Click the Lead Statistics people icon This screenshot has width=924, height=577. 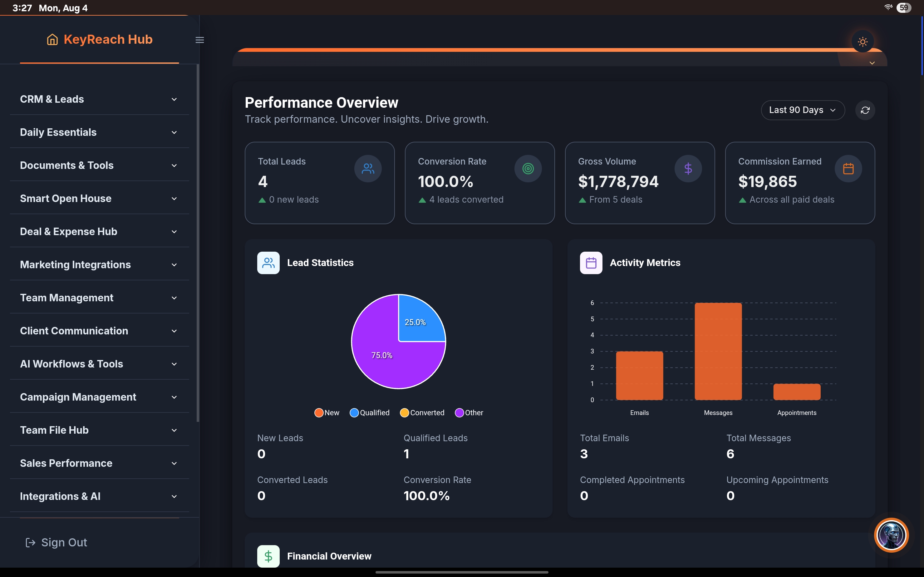[268, 263]
